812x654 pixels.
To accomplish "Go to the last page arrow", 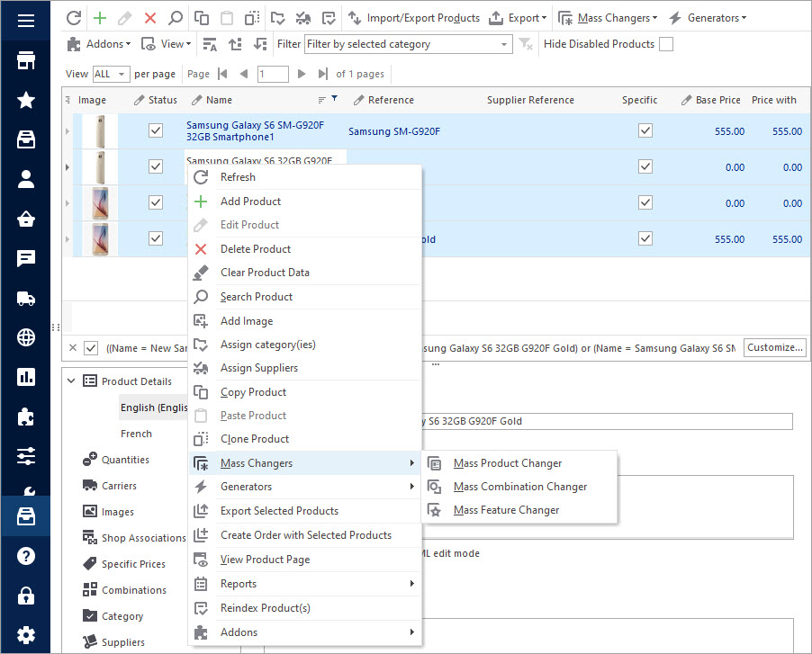I will pos(322,74).
